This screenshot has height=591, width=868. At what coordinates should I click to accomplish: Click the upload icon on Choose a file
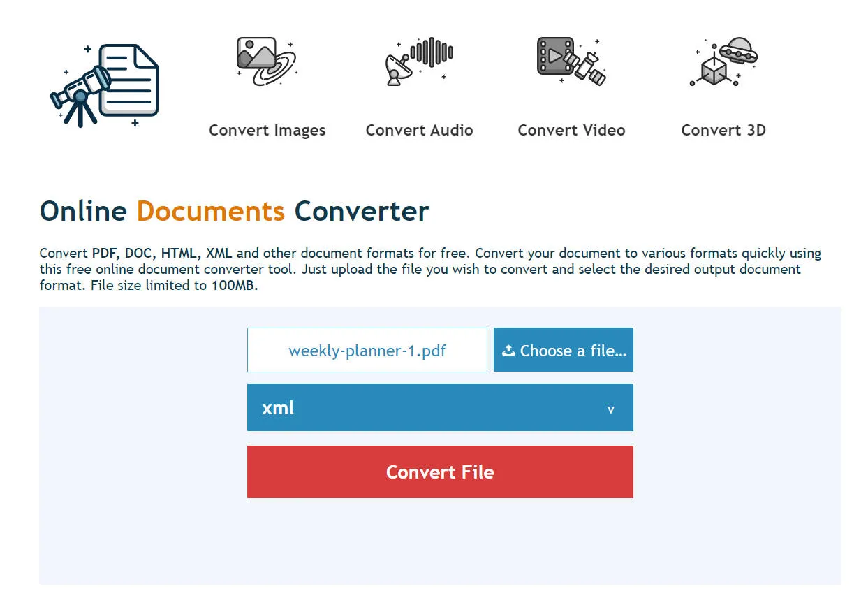pyautogui.click(x=509, y=349)
